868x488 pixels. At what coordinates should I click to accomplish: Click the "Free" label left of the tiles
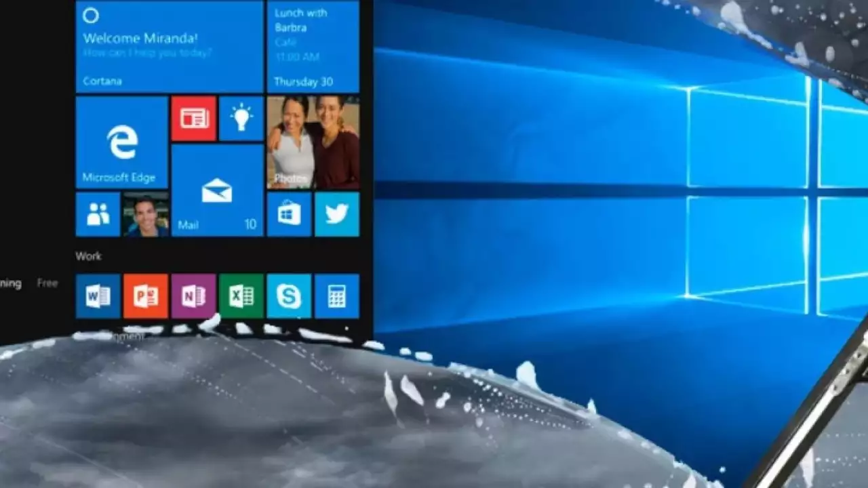[47, 283]
